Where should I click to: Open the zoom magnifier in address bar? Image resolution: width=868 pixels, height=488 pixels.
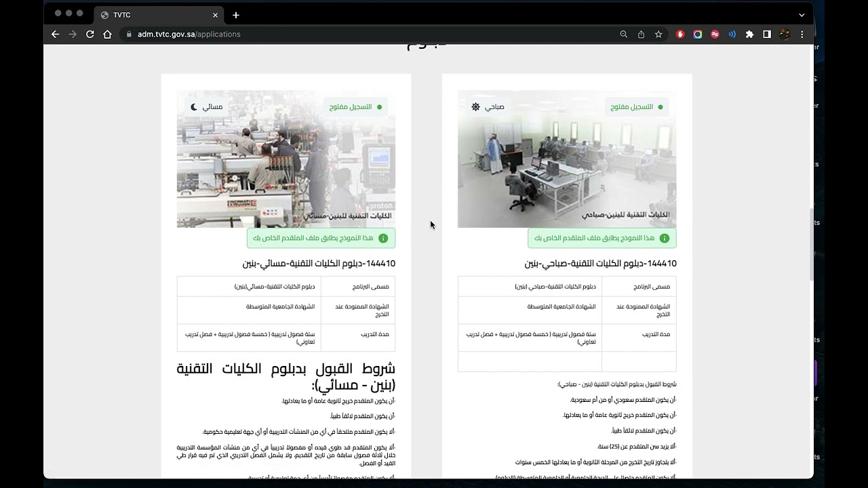[x=624, y=34]
